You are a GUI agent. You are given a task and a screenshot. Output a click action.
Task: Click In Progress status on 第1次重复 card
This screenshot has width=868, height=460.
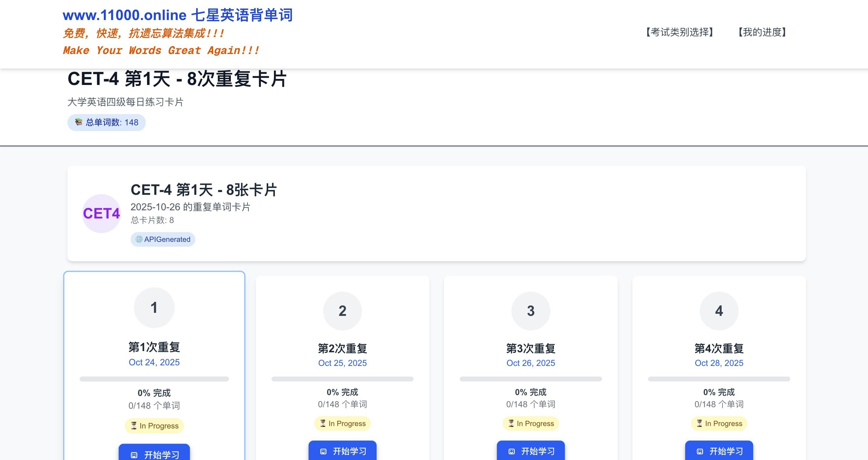pos(154,426)
